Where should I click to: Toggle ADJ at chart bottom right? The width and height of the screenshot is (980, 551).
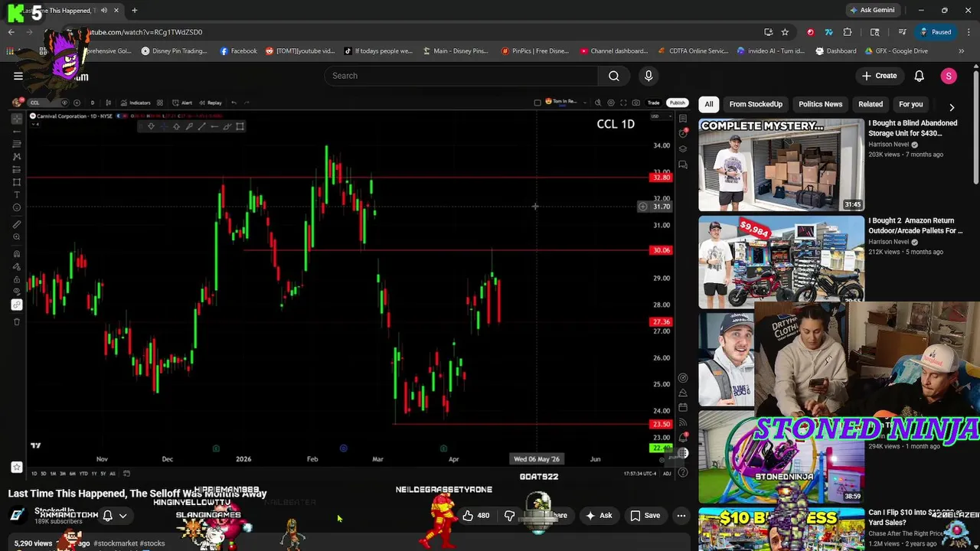(x=667, y=474)
